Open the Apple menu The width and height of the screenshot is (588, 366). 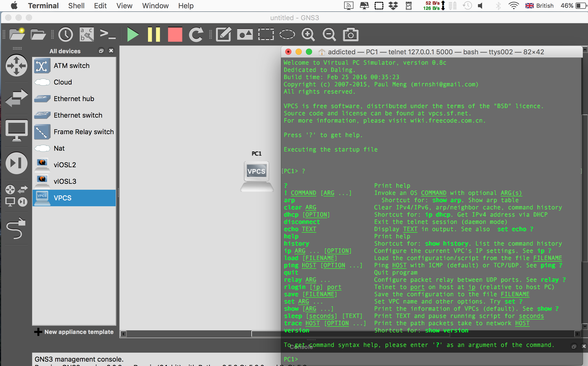point(14,5)
